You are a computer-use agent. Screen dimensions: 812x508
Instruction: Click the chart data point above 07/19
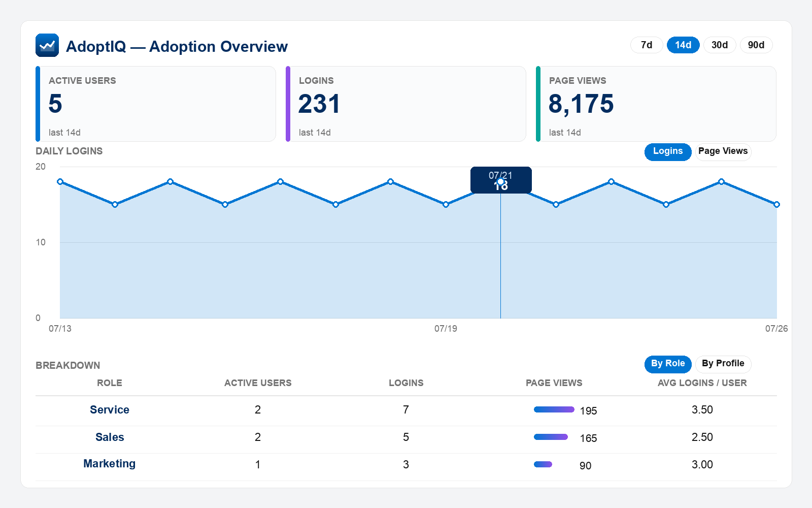click(x=446, y=204)
